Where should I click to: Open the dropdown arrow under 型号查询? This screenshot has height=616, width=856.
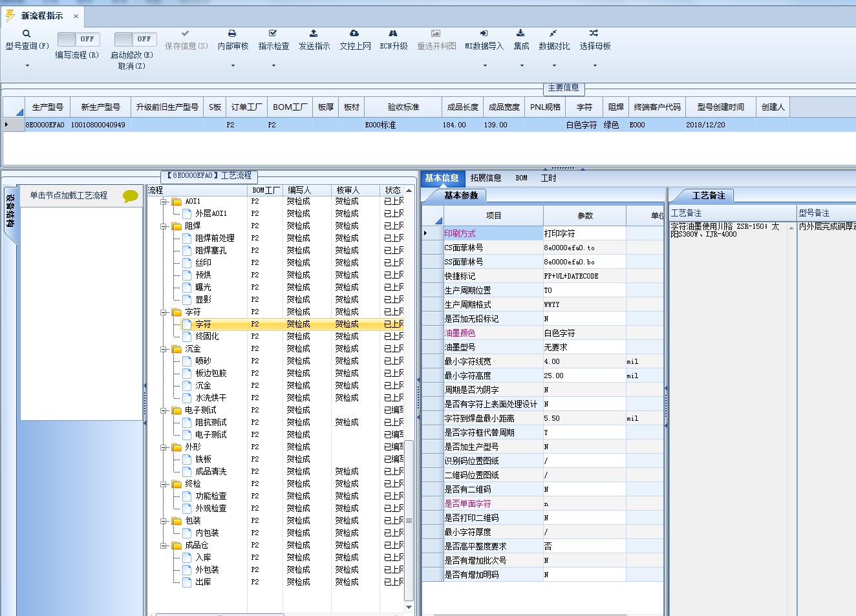point(27,65)
